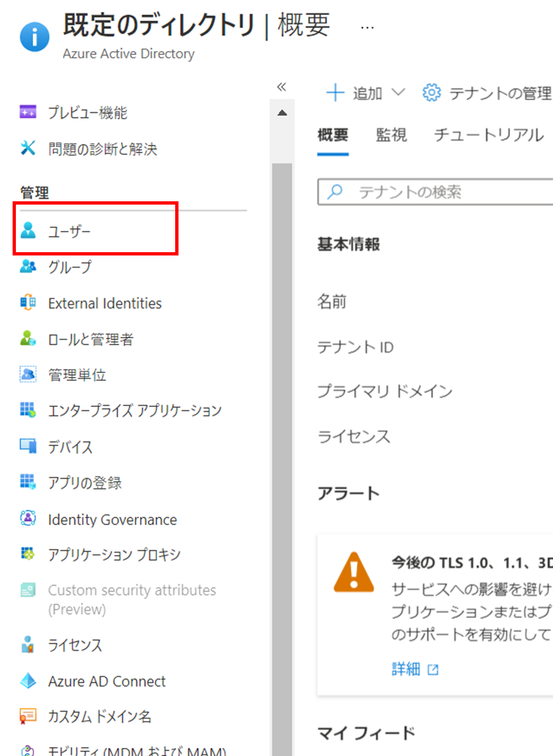Expand the 追加 dropdown chevron
This screenshot has height=756, width=553.
click(399, 92)
